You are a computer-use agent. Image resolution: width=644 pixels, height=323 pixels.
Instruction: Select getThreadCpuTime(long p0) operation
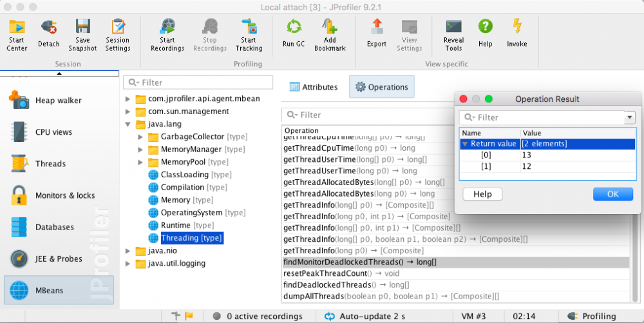(368, 148)
